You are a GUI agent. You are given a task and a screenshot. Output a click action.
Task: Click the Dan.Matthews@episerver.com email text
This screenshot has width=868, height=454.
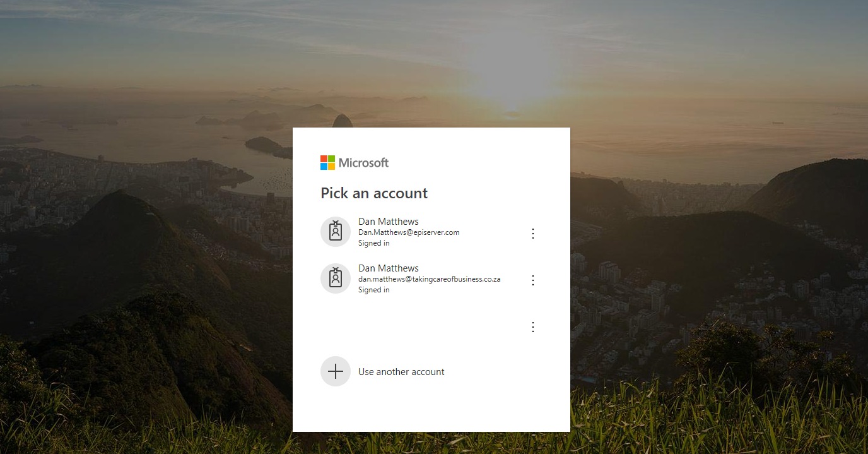coord(409,232)
